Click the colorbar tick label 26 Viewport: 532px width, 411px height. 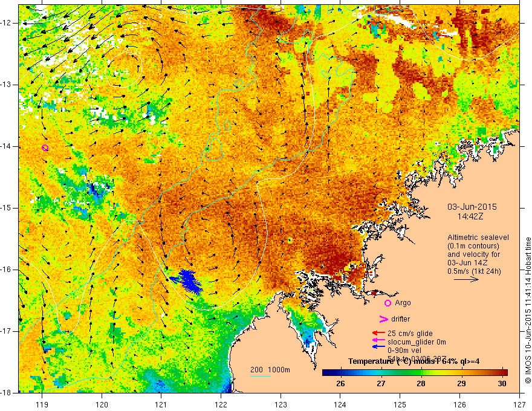click(x=340, y=384)
